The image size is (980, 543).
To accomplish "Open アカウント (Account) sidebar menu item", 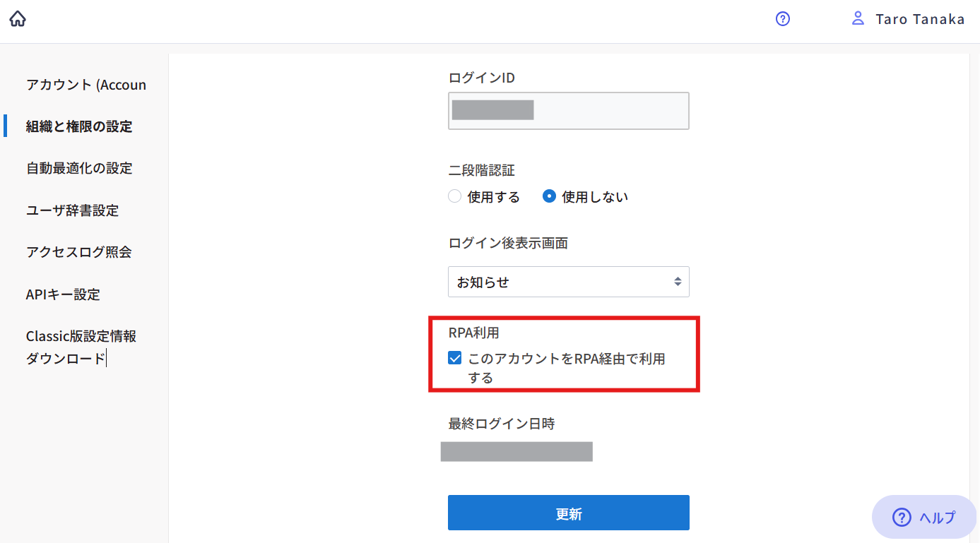I will pos(86,85).
